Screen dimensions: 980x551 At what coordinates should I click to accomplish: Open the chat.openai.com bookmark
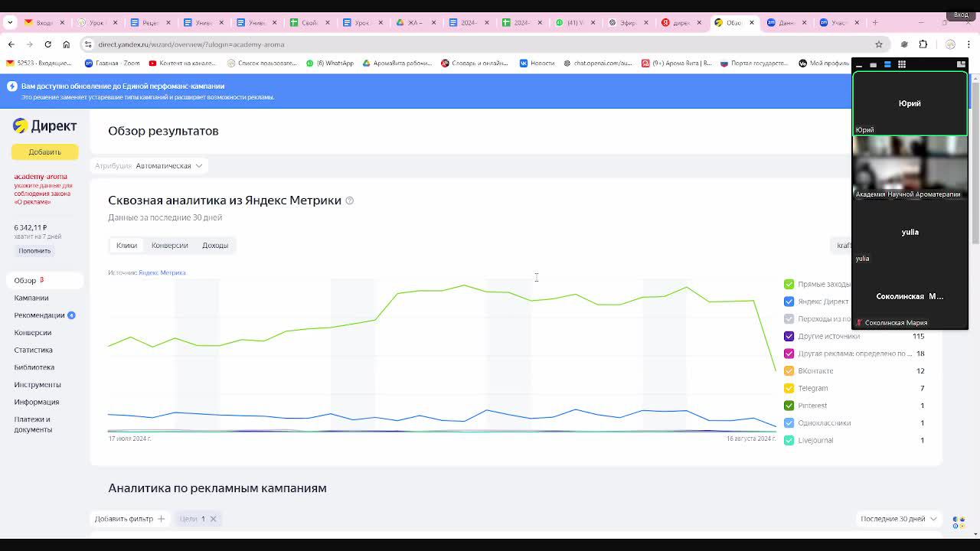click(597, 63)
